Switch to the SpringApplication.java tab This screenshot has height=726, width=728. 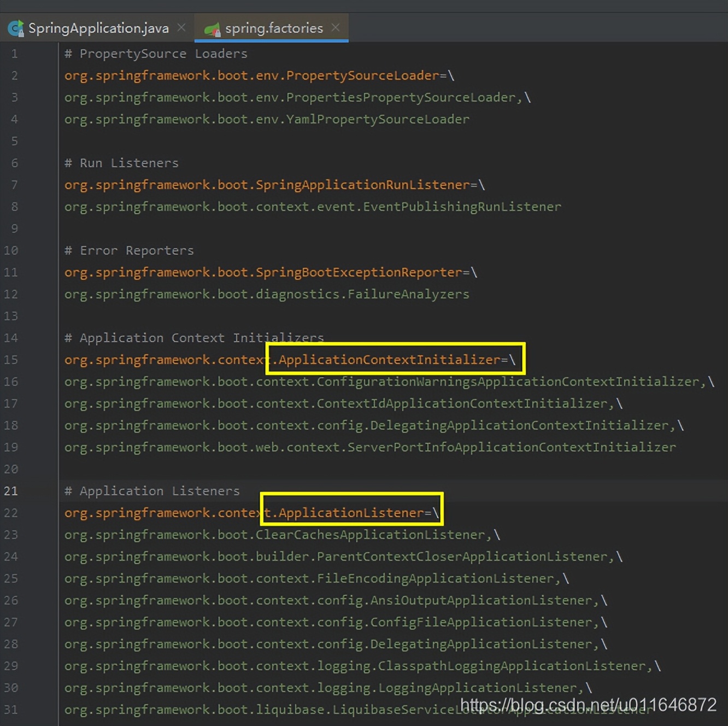(98, 28)
